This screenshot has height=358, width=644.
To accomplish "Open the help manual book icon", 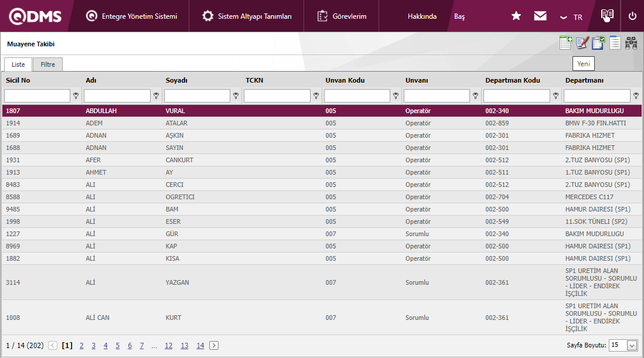I will pos(607,15).
